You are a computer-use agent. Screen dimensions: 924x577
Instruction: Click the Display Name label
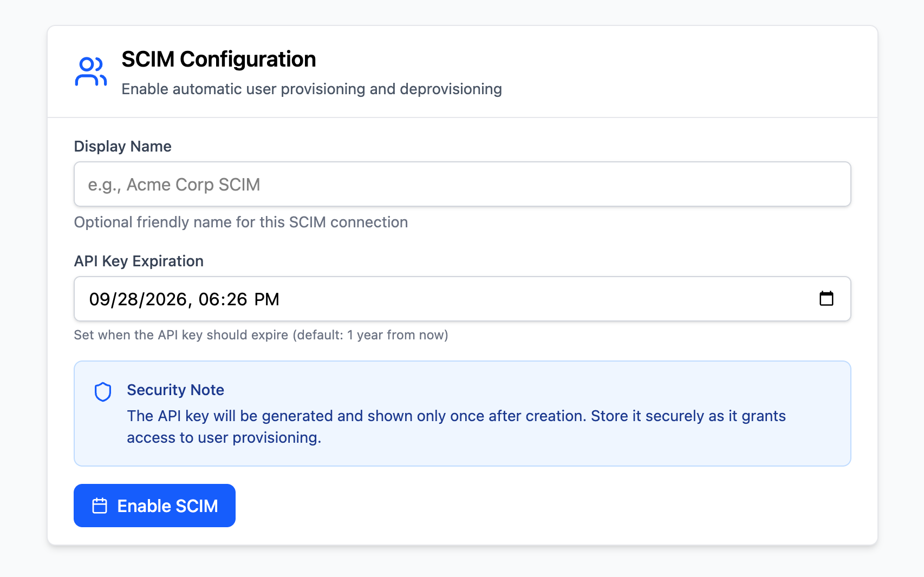pos(122,146)
